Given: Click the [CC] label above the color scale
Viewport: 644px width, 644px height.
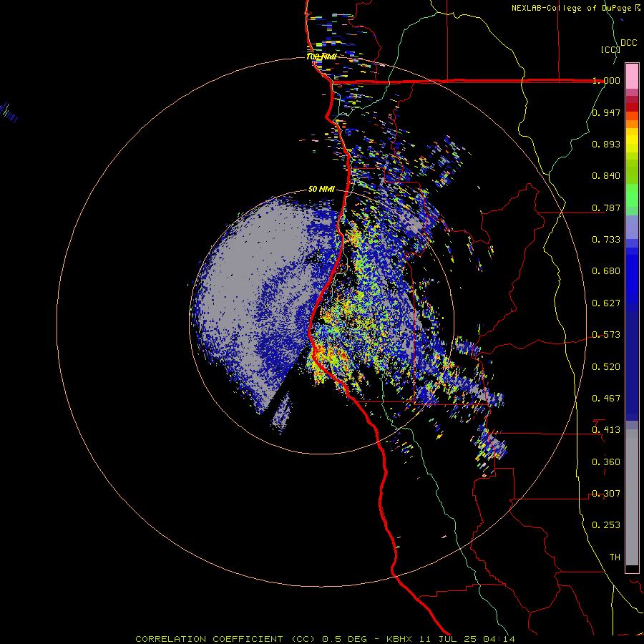Looking at the screenshot, I should click(x=610, y=49).
